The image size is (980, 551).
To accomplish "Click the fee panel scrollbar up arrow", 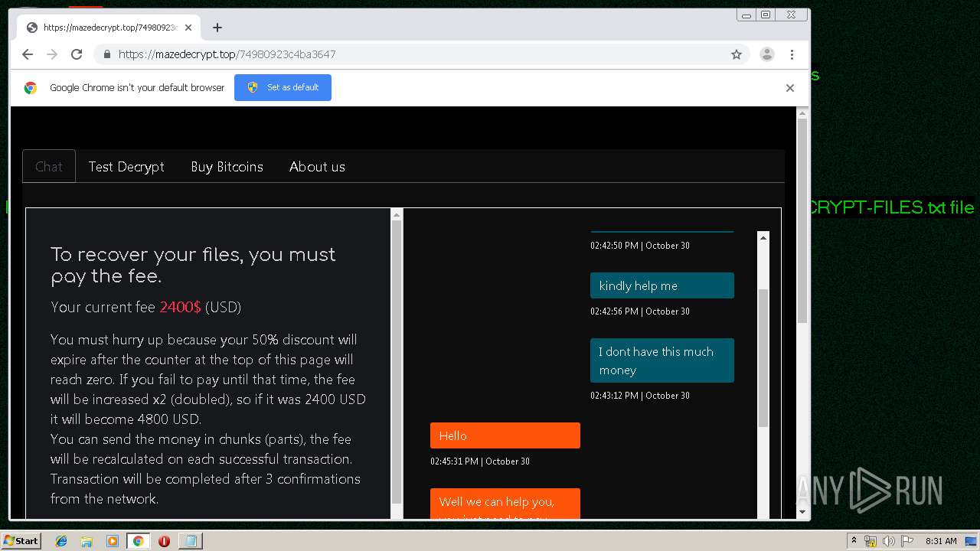I will click(397, 215).
